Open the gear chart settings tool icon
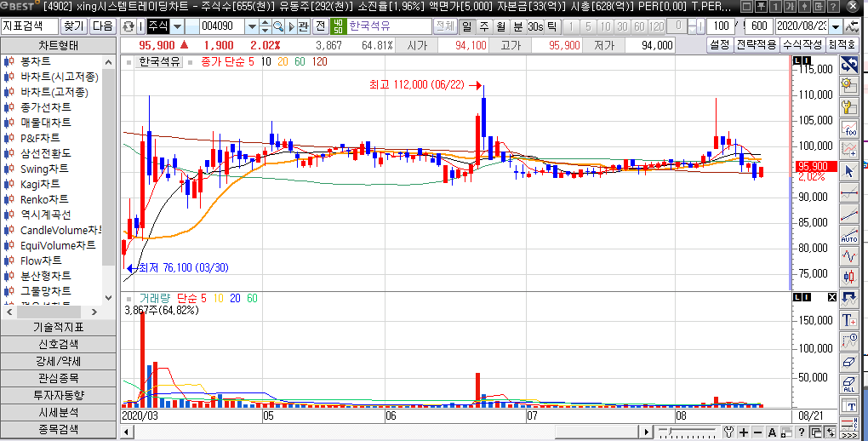This screenshot has width=868, height=441. 848,86
